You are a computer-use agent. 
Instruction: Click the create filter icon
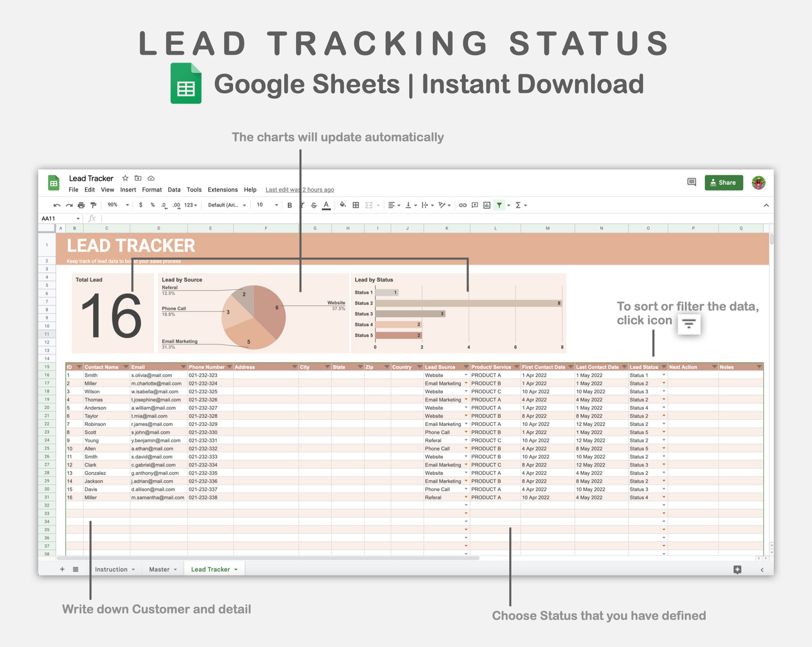click(x=499, y=205)
